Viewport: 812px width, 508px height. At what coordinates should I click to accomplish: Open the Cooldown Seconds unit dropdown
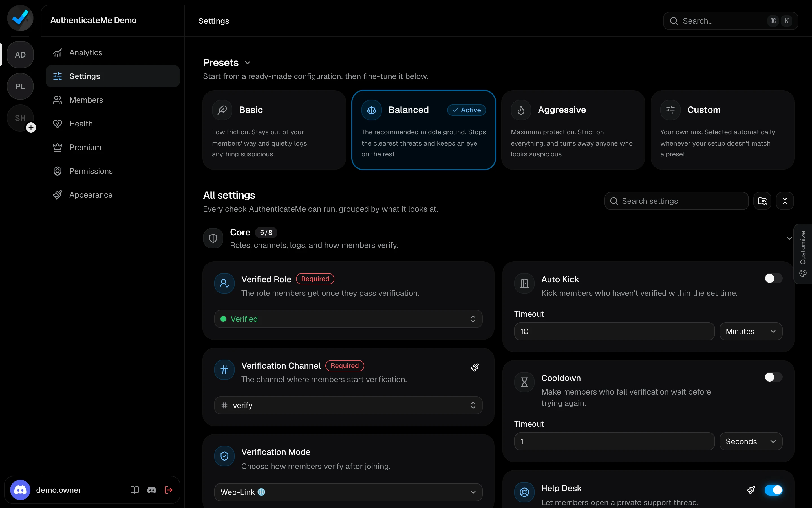(x=751, y=441)
